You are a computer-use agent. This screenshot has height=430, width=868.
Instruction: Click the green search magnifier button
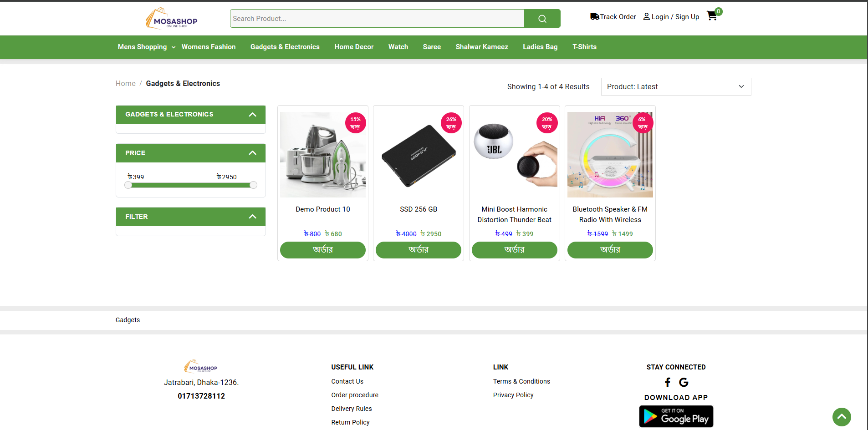point(542,19)
